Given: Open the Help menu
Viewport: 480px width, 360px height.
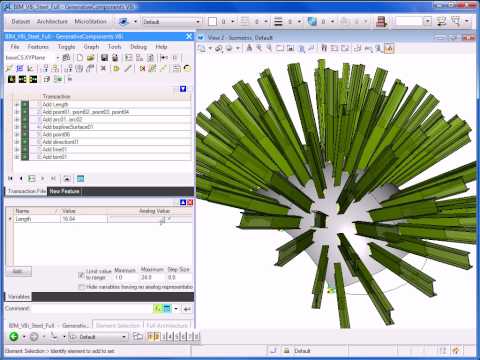Looking at the screenshot, I should 161,47.
